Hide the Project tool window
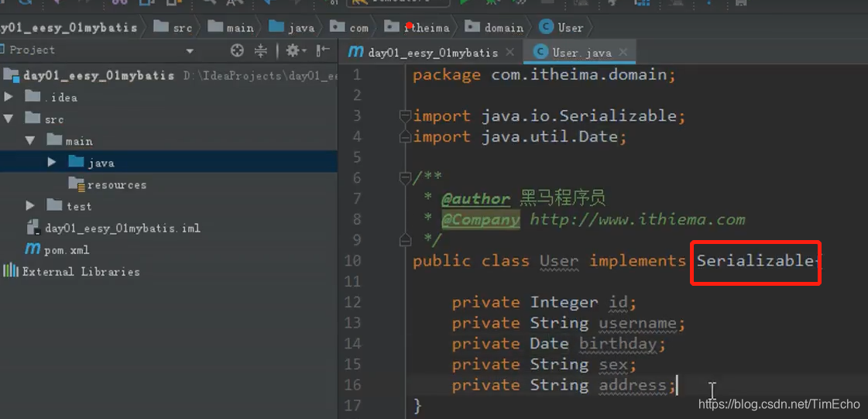The width and height of the screenshot is (868, 419). click(x=323, y=51)
